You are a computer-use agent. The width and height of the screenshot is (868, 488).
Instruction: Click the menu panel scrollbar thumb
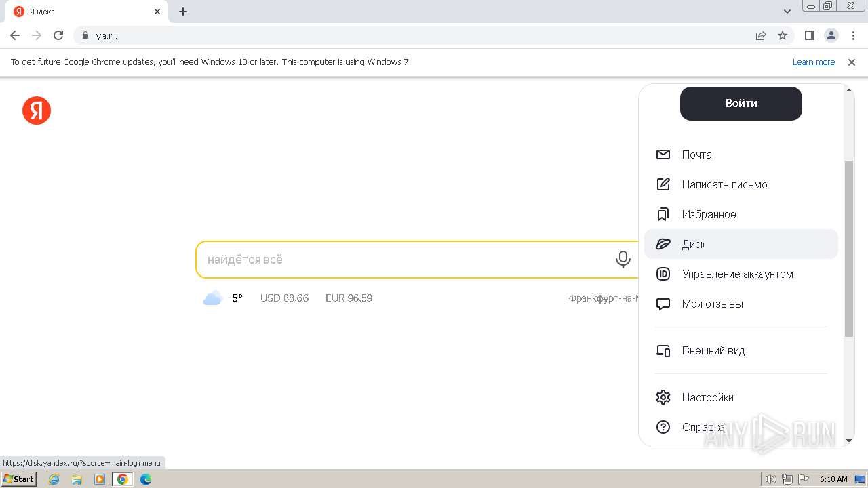(849, 248)
